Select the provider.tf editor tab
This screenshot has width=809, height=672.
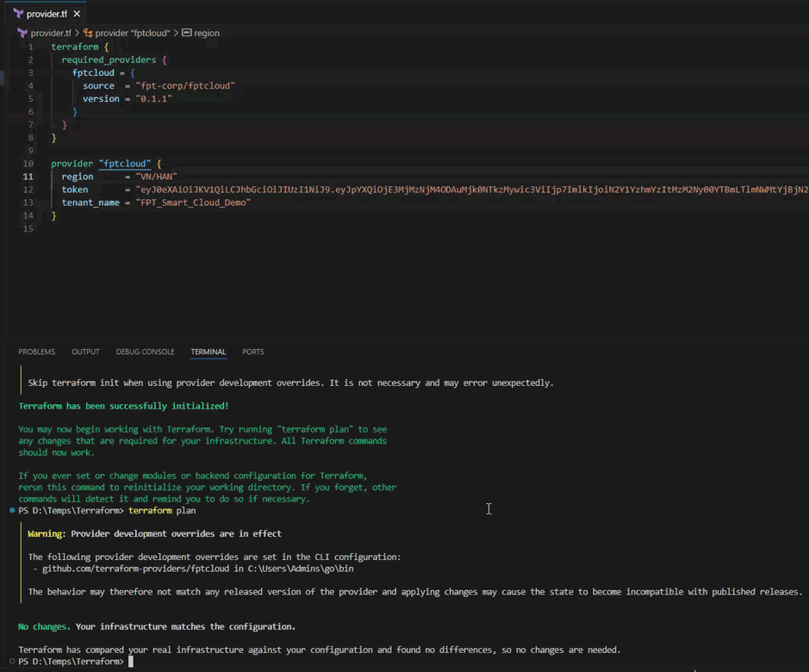(x=47, y=14)
